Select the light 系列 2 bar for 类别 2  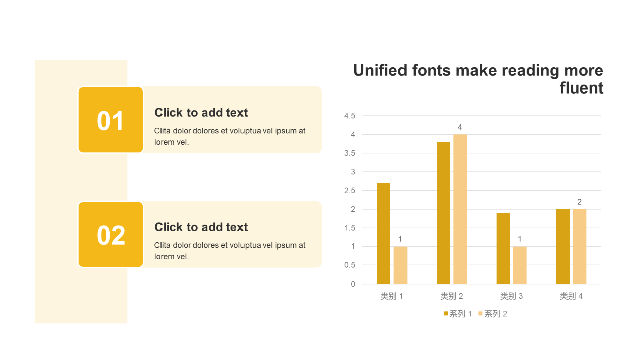point(460,209)
